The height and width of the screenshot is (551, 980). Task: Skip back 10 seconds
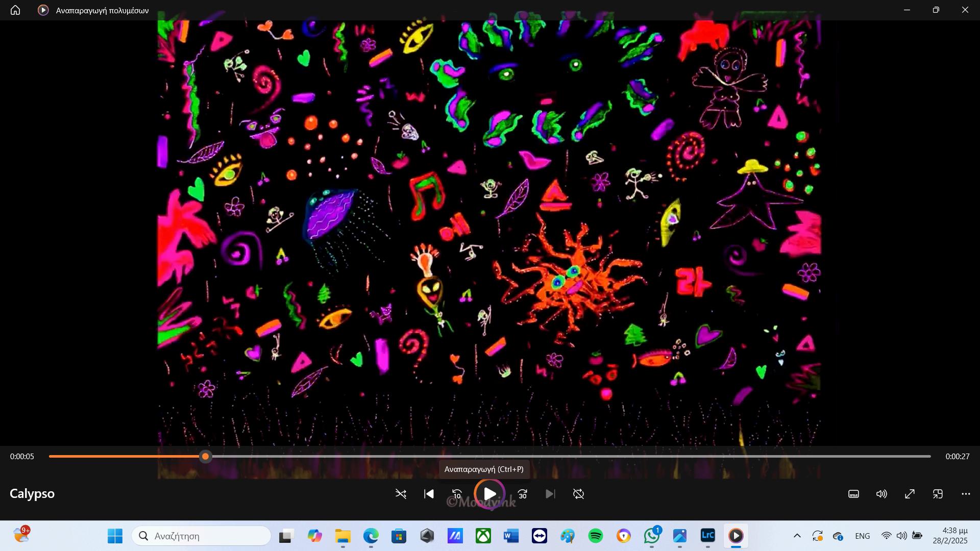click(457, 494)
